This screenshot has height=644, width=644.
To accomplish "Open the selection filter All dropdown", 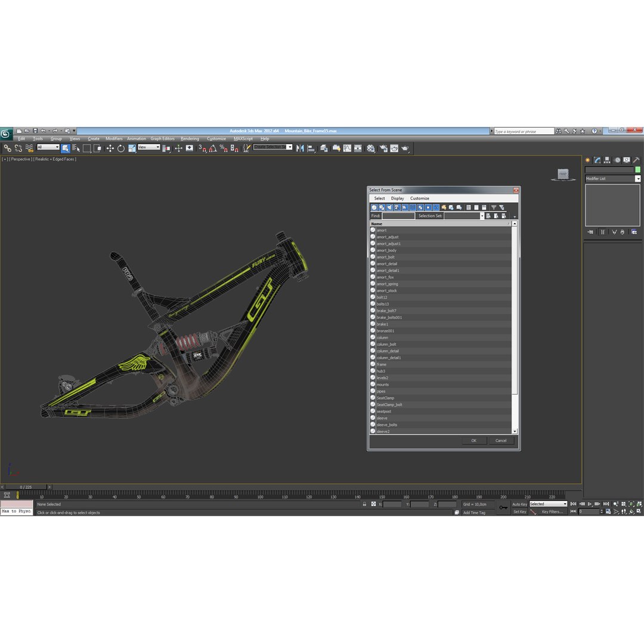I will click(48, 147).
